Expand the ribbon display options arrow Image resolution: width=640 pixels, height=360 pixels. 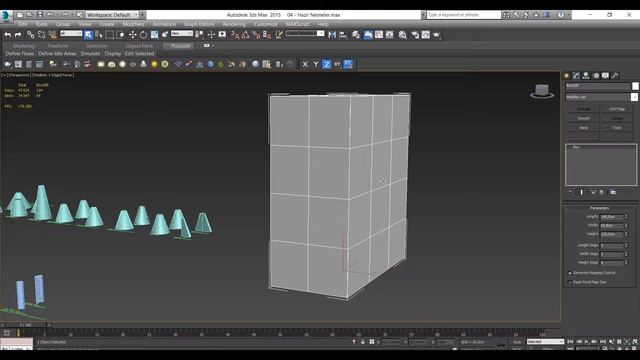[213, 46]
